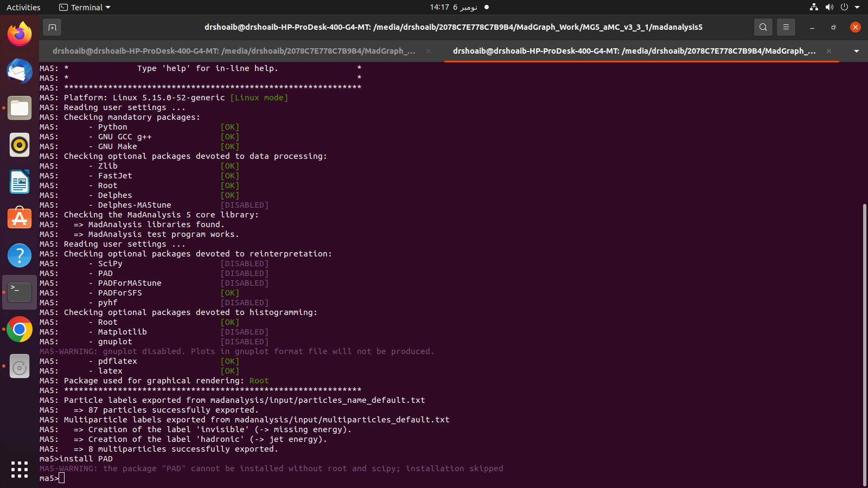
Task: Click the 'Zlib' package line
Action: (x=139, y=166)
